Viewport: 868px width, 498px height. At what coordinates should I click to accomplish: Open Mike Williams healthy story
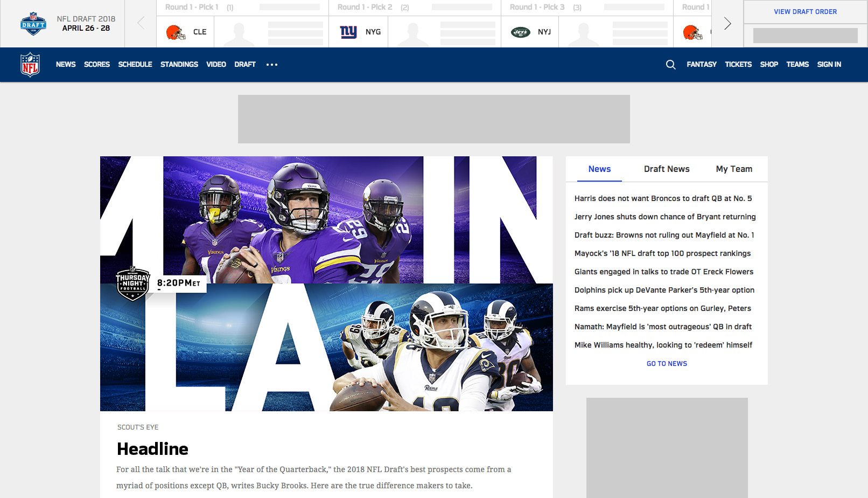point(663,345)
